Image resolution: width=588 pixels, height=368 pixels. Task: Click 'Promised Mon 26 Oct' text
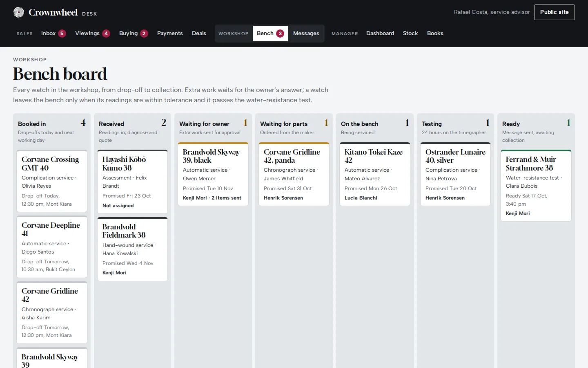click(x=371, y=188)
